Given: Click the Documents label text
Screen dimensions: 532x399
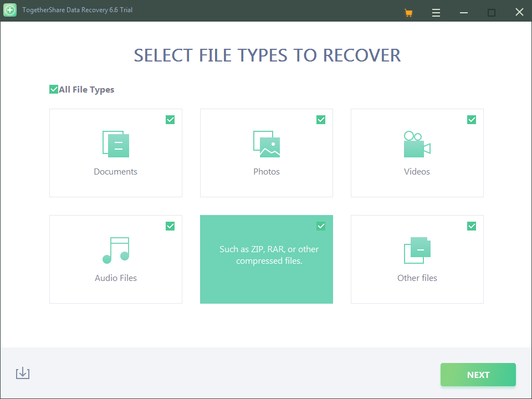Looking at the screenshot, I should 116,172.
